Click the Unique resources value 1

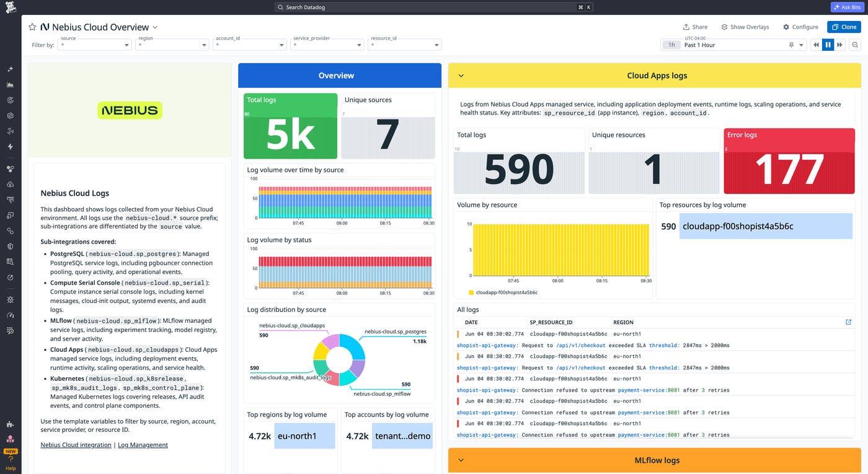653,170
